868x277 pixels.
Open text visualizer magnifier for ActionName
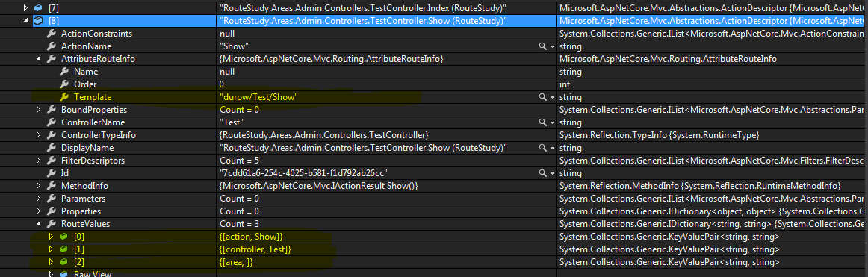[542, 46]
